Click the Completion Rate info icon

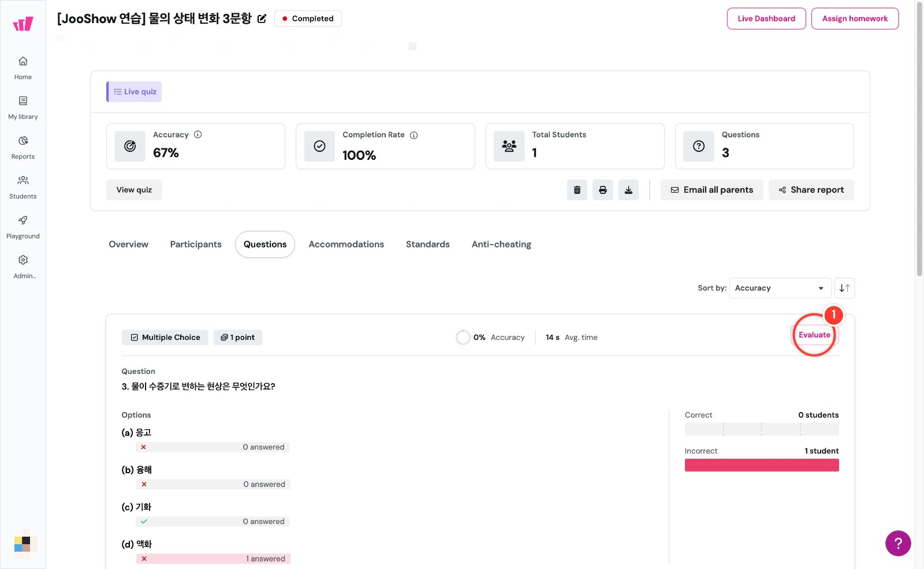click(413, 135)
